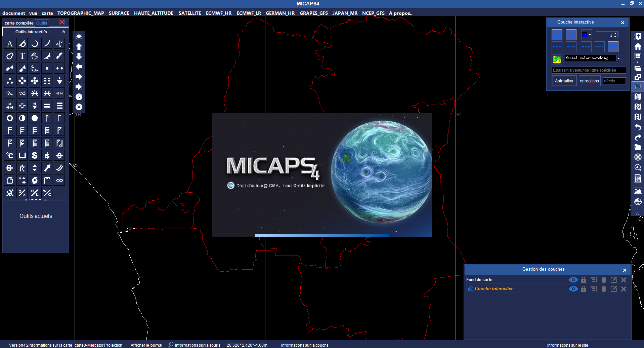Toggle visibility eye of Fond de carte layer
644x348 pixels.
pos(573,280)
